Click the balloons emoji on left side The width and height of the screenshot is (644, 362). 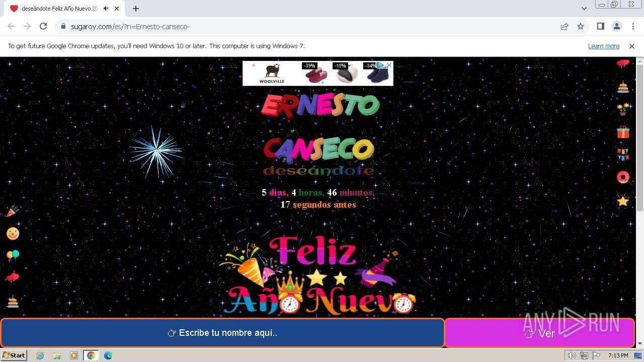[13, 255]
